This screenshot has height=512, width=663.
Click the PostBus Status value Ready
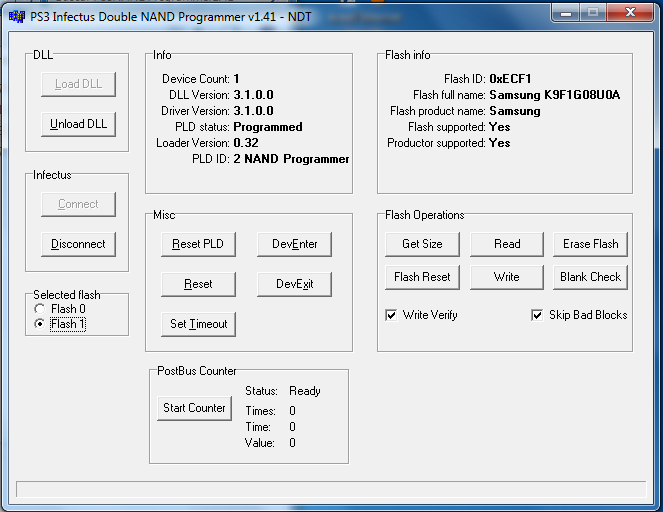[305, 391]
